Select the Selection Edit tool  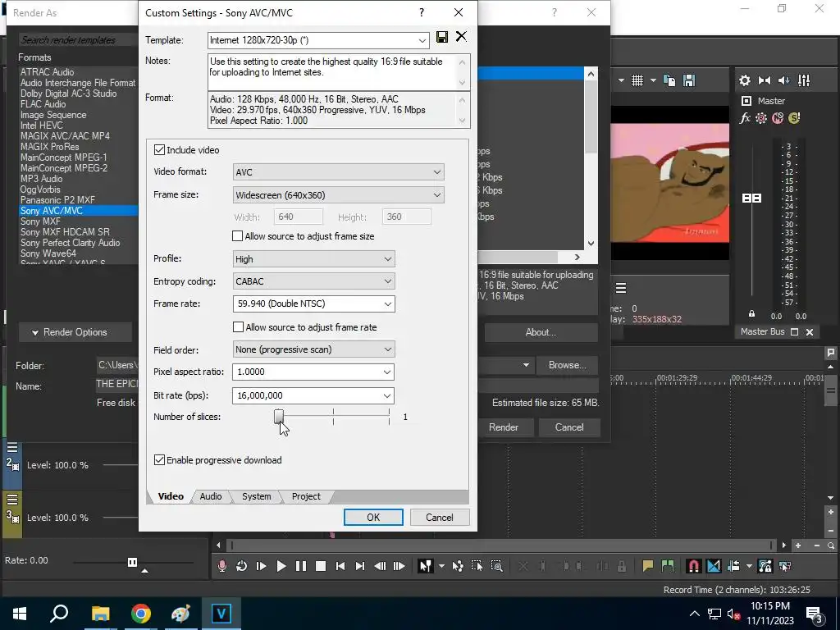[477, 566]
